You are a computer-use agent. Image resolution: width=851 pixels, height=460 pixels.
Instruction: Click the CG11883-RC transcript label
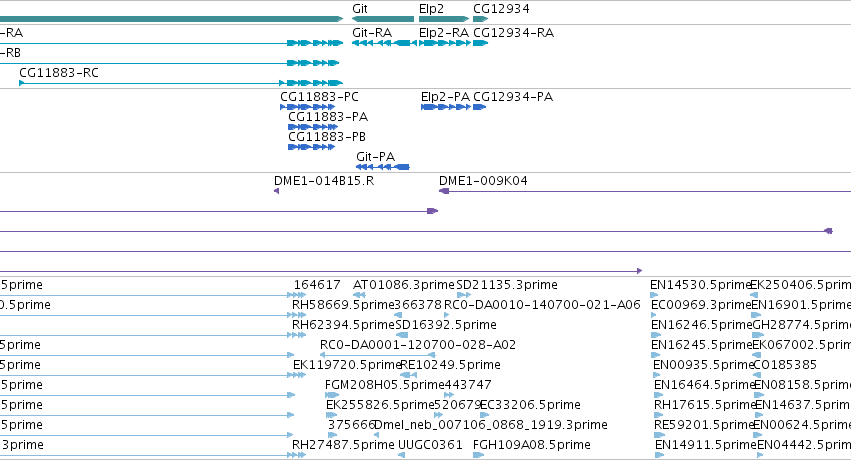pos(59,73)
